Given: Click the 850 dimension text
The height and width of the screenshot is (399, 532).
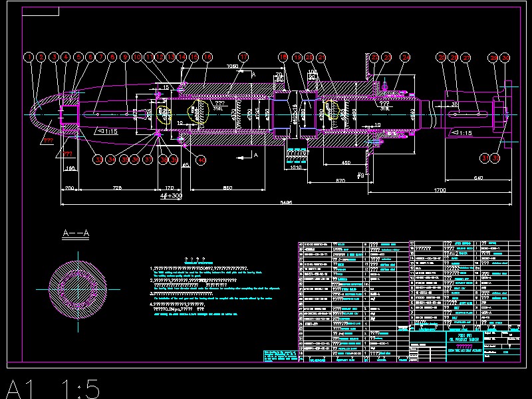Looking at the screenshot, I should point(227,188).
